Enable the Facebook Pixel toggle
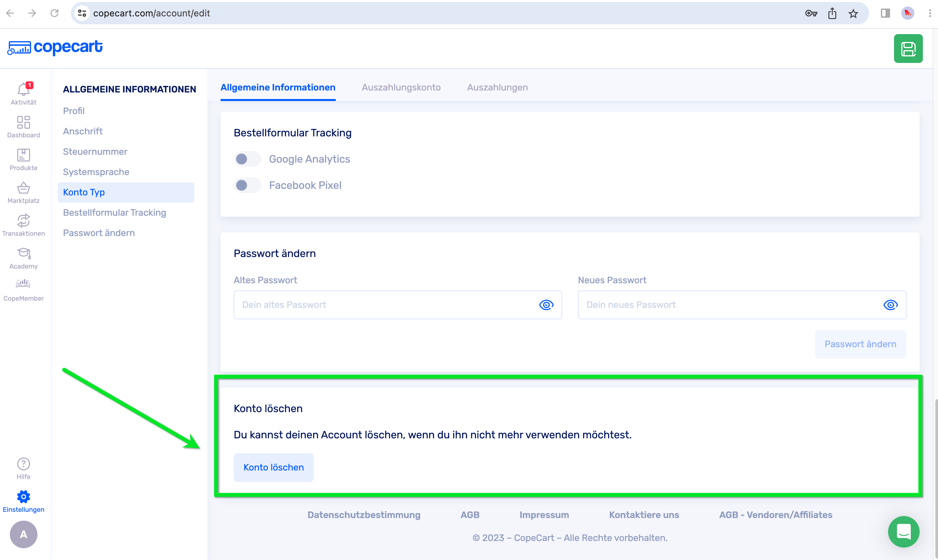This screenshot has height=560, width=938. (x=247, y=185)
